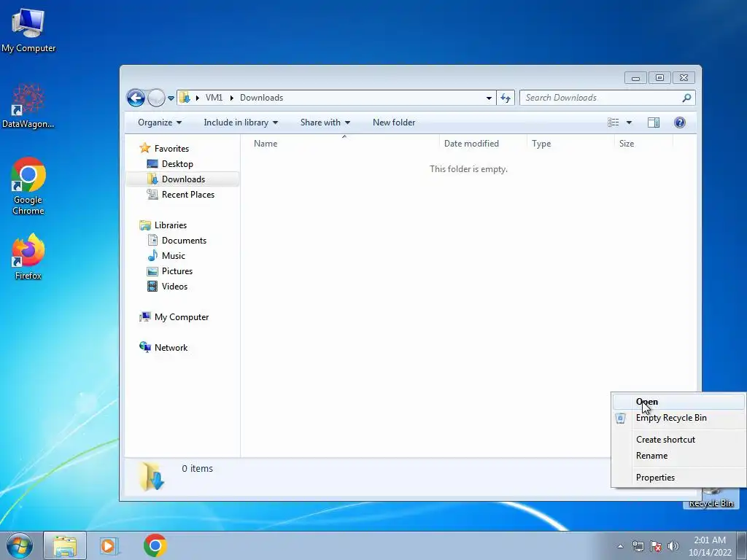Open Include in library menu
This screenshot has width=747, height=560.
tap(241, 122)
